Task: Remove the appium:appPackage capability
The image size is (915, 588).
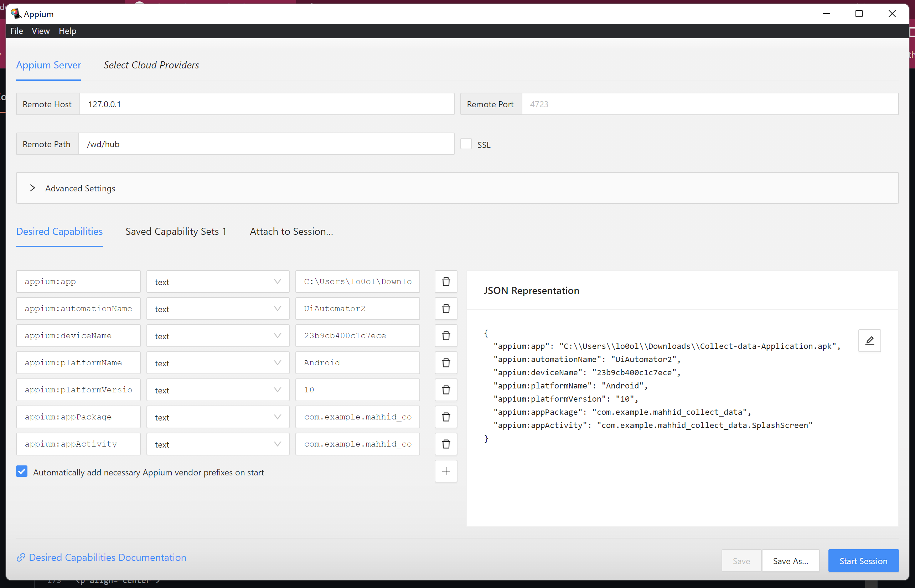Action: 445,417
